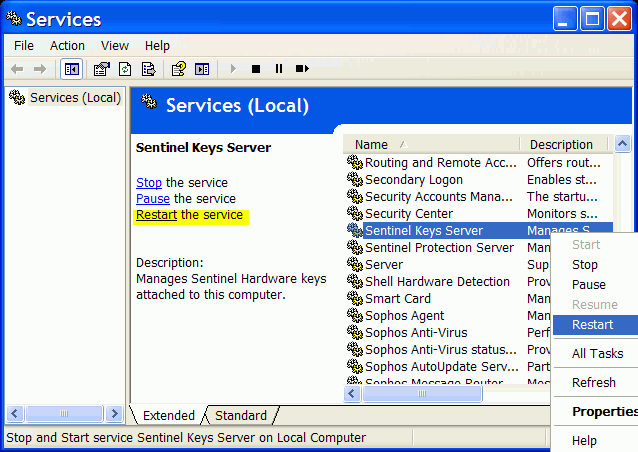Click the 'Monitors s...' description cell
The width and height of the screenshot is (638, 452).
pyautogui.click(x=562, y=214)
